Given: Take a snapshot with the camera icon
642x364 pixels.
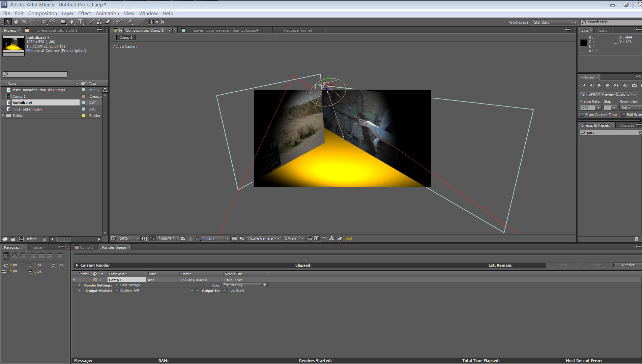Looking at the screenshot, I should [183, 239].
